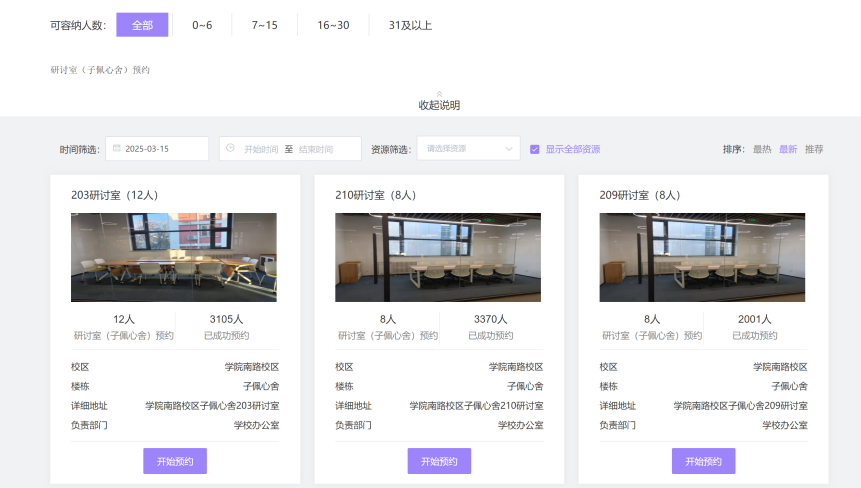Open the 203研讨室 room photo
The height and width of the screenshot is (488, 861).
click(x=174, y=257)
